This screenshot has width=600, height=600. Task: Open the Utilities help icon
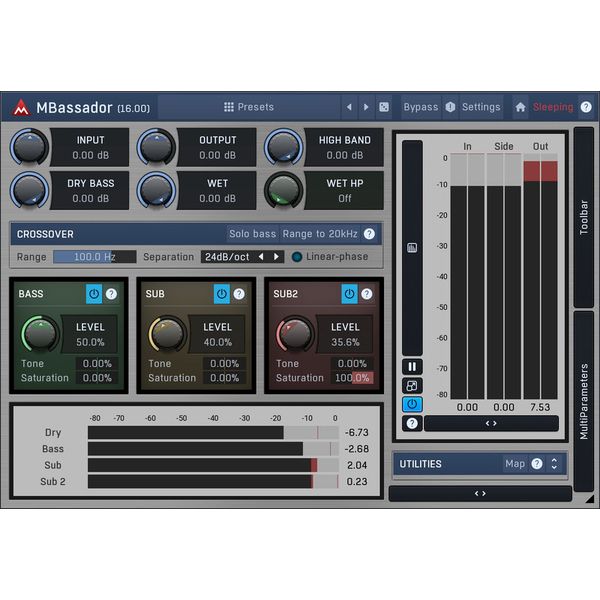(x=537, y=464)
